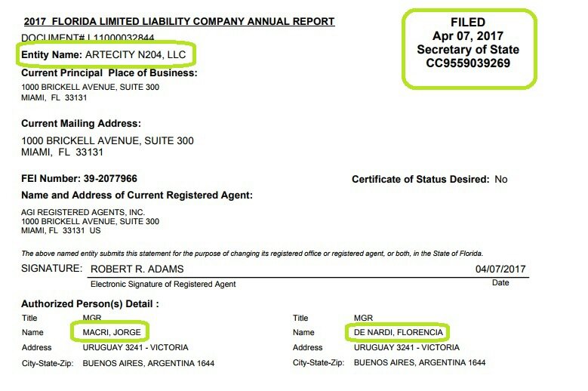Viewport: 588px width, 391px height.
Task: Click the FEI Number 39-2077966
Action: 79,179
